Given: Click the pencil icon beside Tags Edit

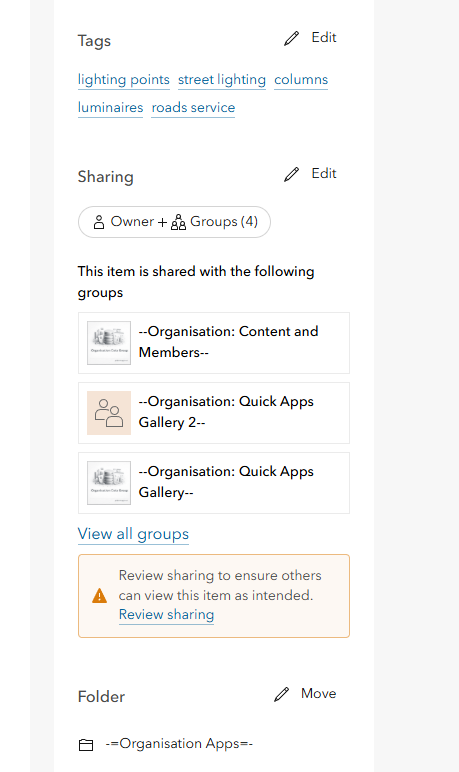Looking at the screenshot, I should (x=292, y=38).
